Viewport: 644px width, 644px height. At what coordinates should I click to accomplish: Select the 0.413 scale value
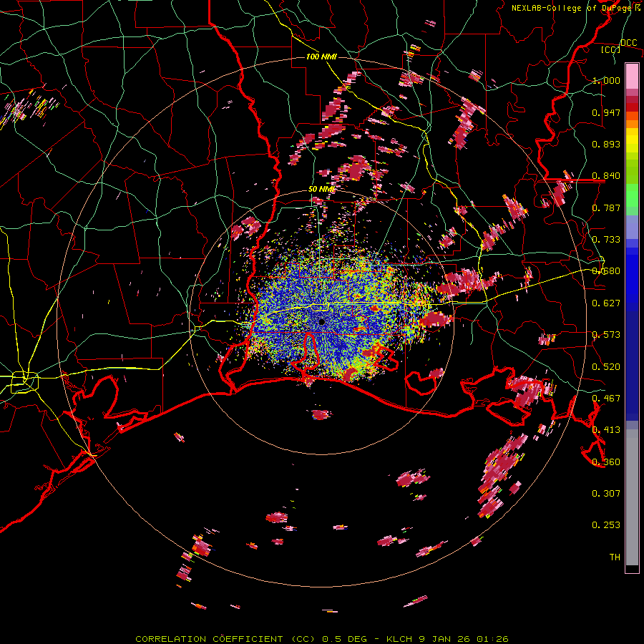pos(606,430)
